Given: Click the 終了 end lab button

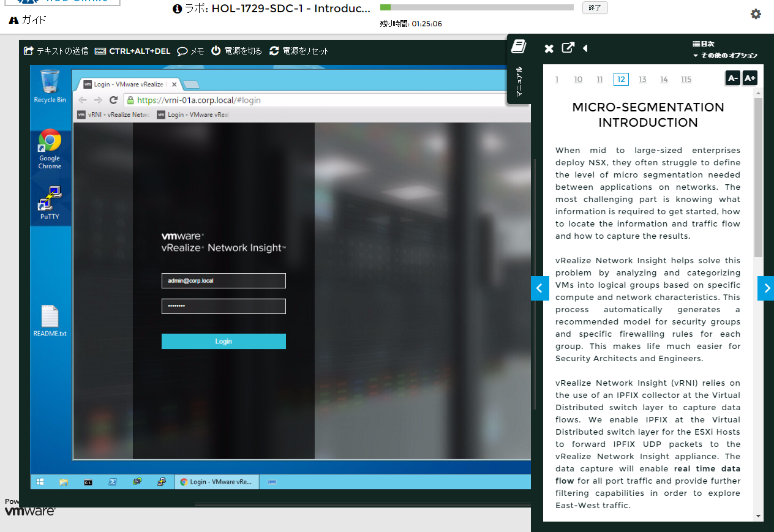Looking at the screenshot, I should coord(595,8).
